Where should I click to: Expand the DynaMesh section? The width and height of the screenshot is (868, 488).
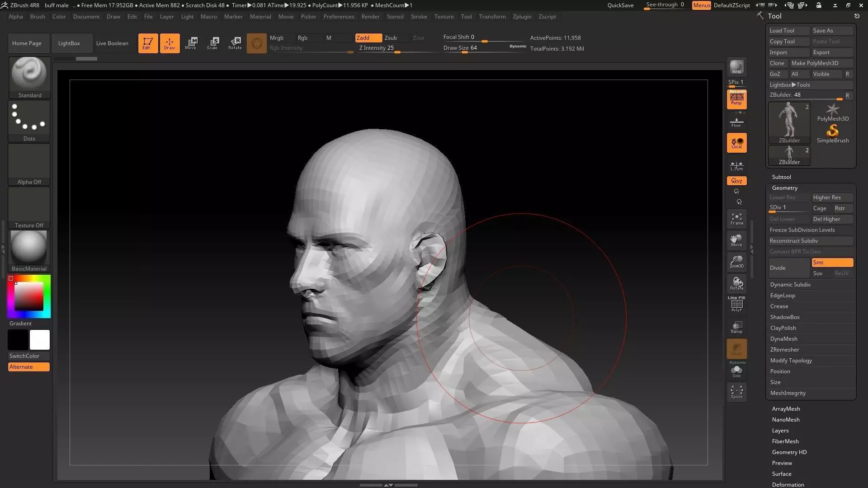784,339
